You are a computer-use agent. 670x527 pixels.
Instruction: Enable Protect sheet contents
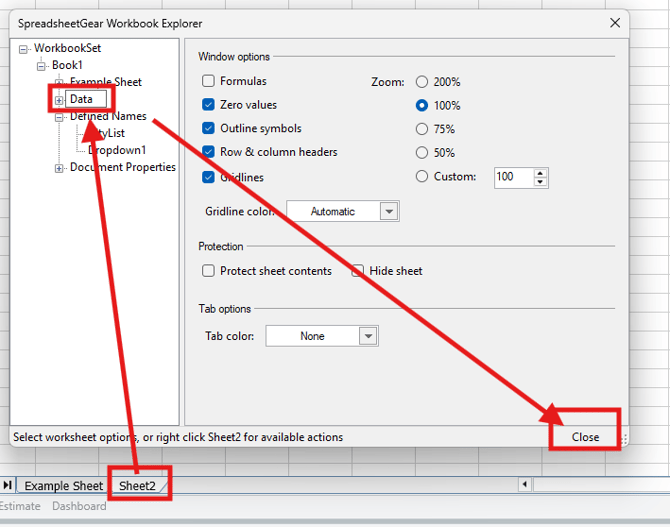coord(209,271)
